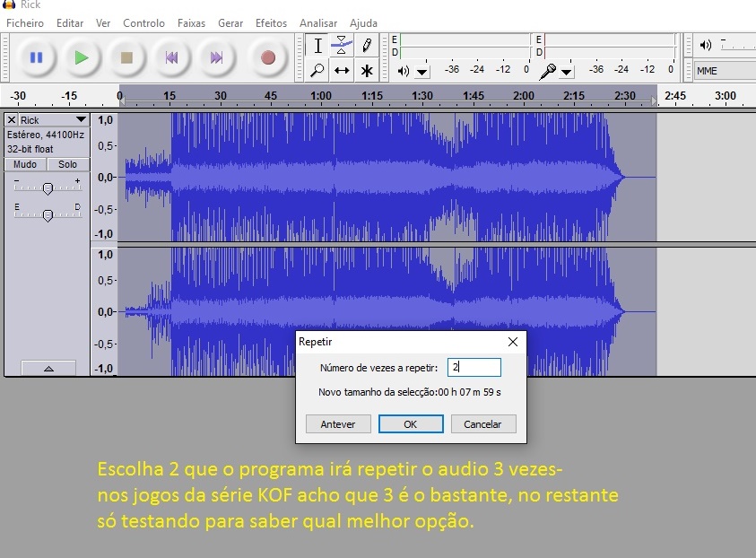756x558 pixels.
Task: Skip to end of the track
Action: pos(216,57)
